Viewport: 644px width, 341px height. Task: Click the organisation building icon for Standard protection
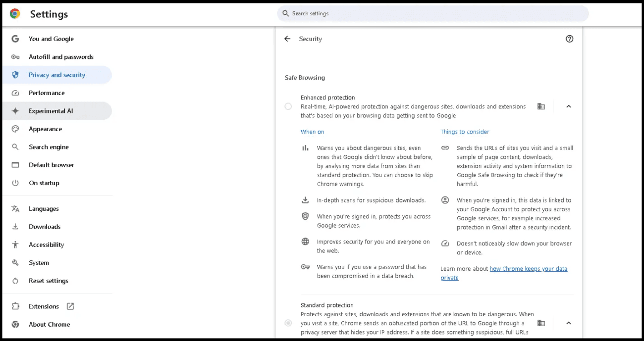pos(541,323)
